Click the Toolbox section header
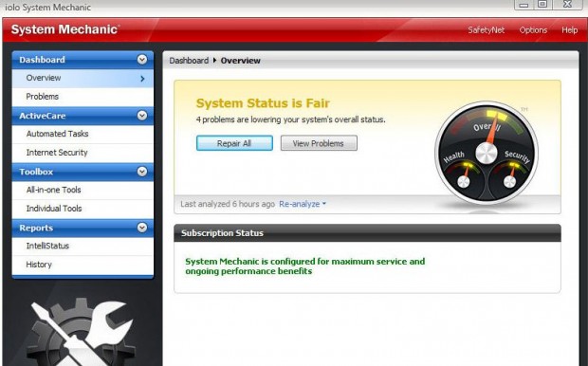 [83, 172]
